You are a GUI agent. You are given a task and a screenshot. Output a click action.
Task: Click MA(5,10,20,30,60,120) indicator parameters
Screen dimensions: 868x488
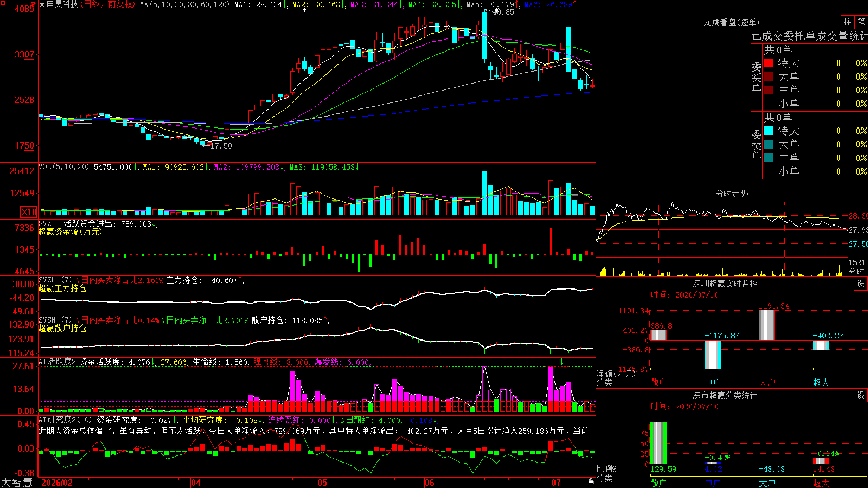pos(184,4)
